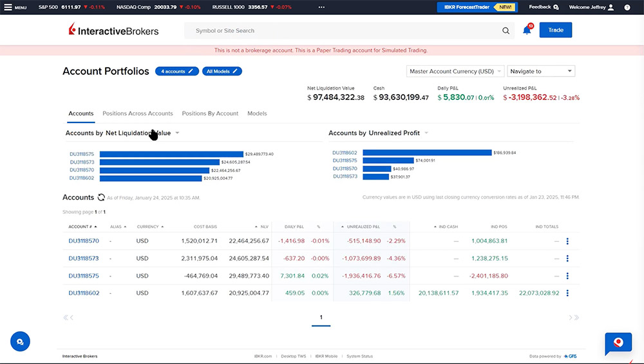
Task: Click the InteractiveBrokers logo
Action: point(113,30)
